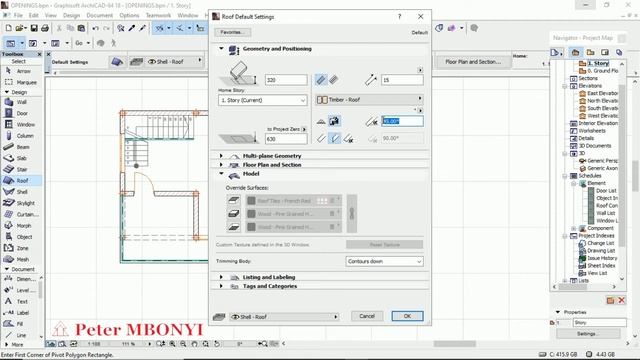Select the Arrow selection tool

22,71
